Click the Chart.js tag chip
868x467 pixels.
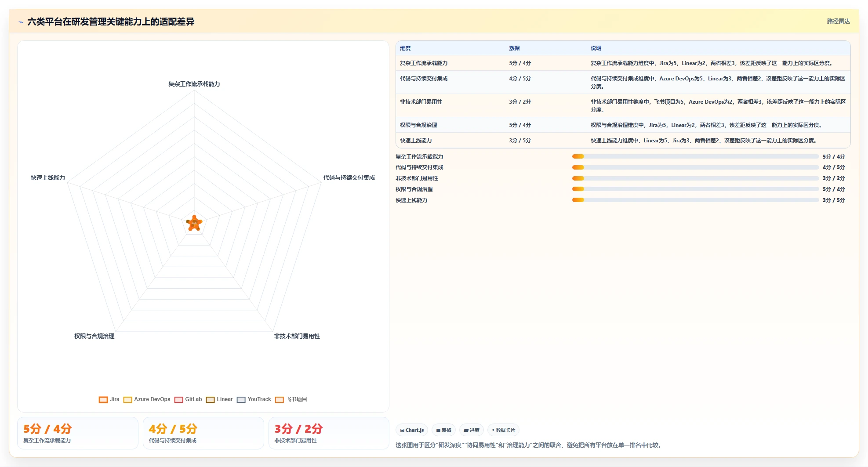coord(412,430)
